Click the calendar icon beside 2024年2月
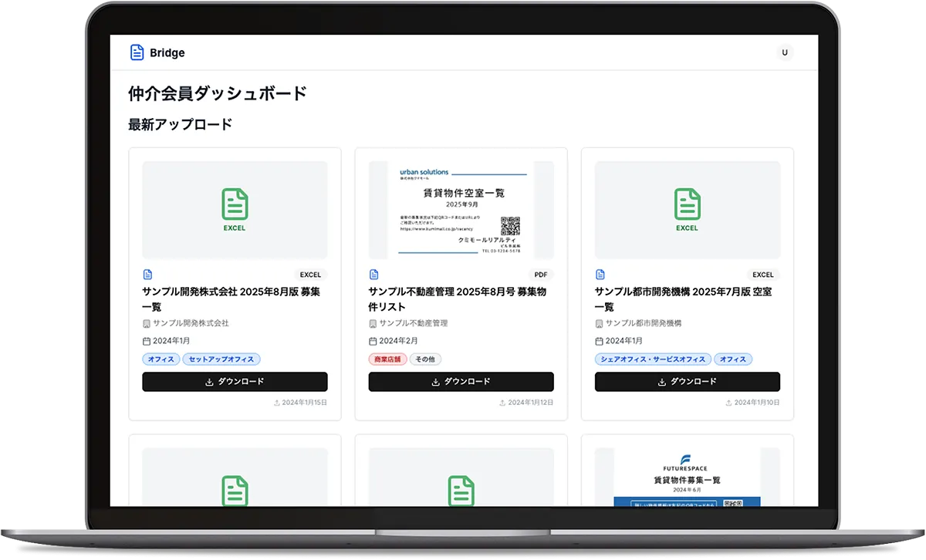Image resolution: width=926 pixels, height=560 pixels. coord(373,341)
